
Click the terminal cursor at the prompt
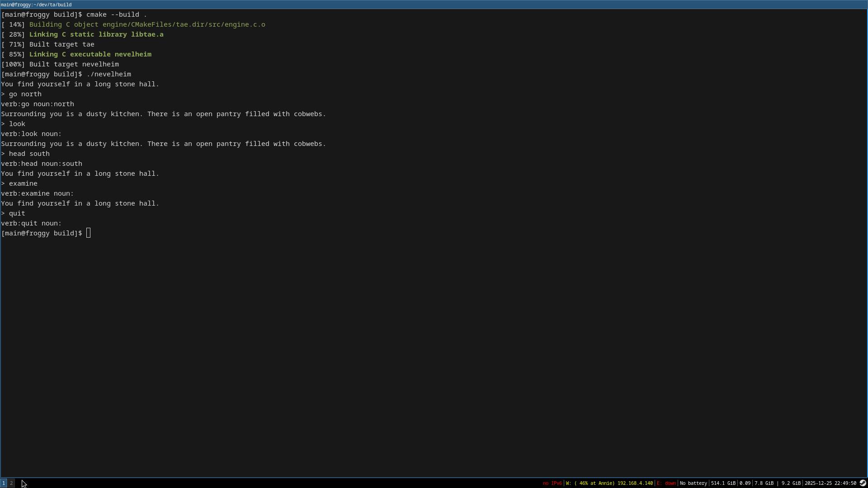coord(89,233)
